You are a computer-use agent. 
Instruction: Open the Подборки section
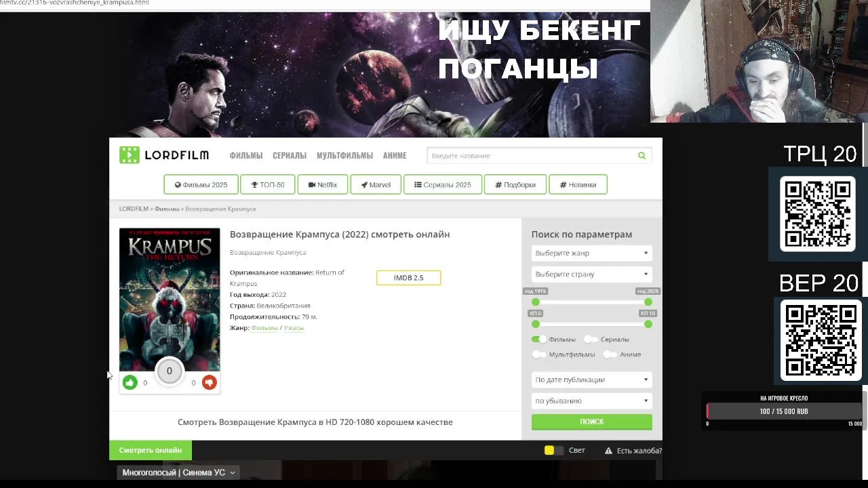coord(515,184)
